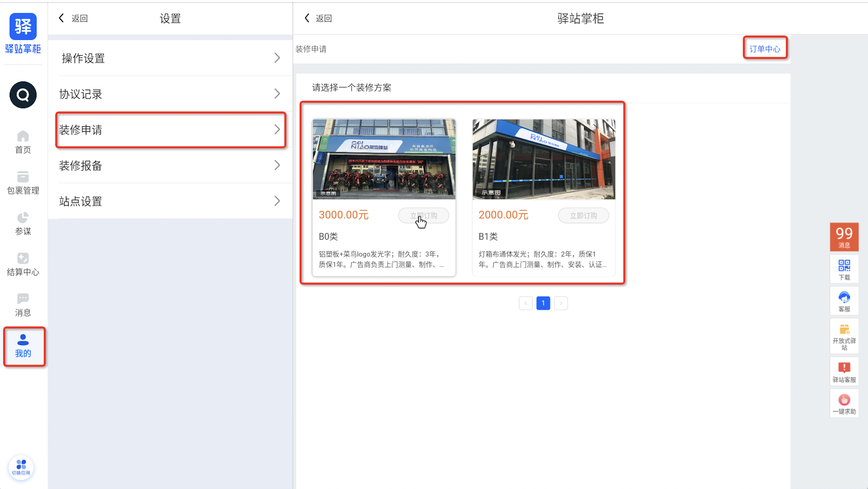Select page 1 in pagination
Image resolution: width=868 pixels, height=489 pixels.
click(543, 303)
